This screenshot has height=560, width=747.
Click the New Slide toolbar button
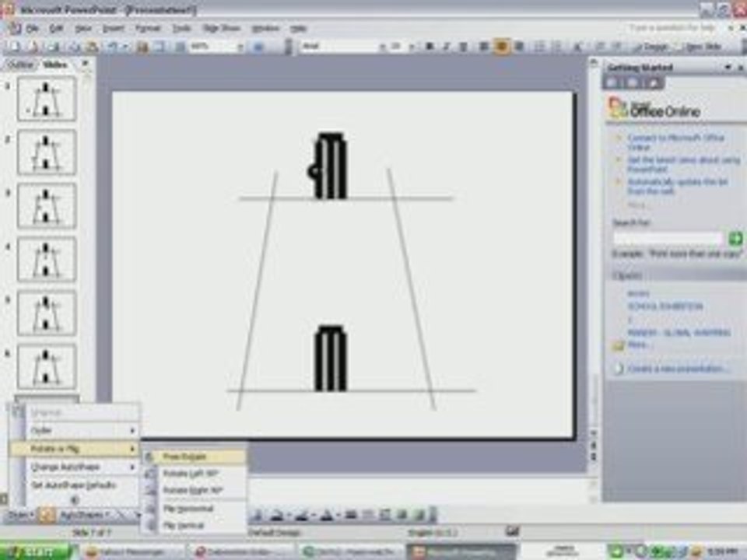(703, 47)
